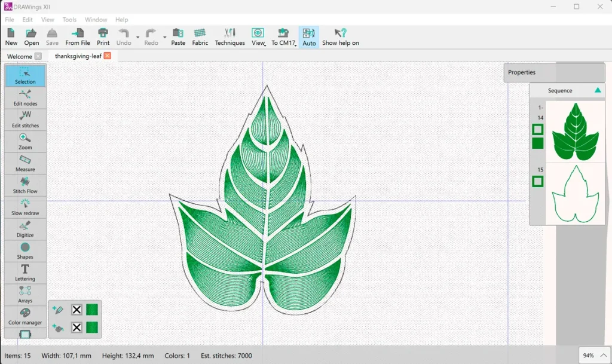Pick the Zoom tool
The height and width of the screenshot is (364, 612).
click(x=25, y=141)
